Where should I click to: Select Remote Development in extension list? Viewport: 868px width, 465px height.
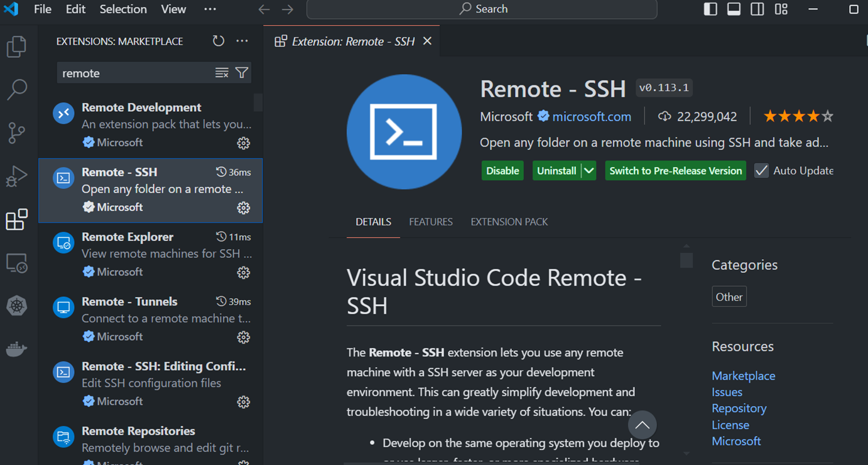[151, 126]
